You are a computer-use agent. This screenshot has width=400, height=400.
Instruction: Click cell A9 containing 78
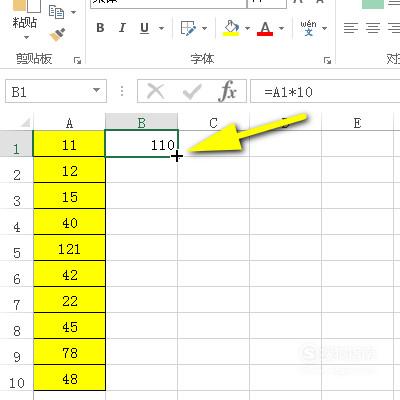coord(69,352)
